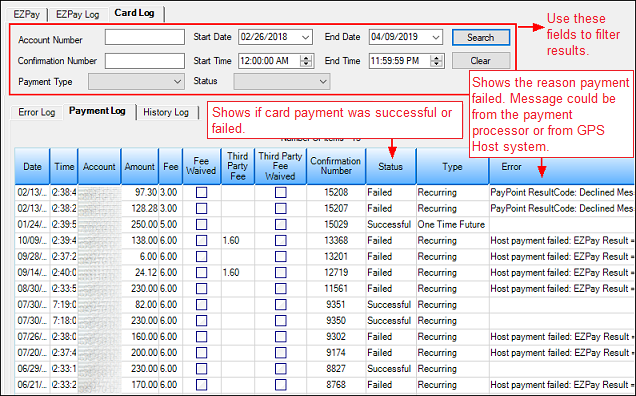This screenshot has height=396, width=636.
Task: Sort by the Time column header
Action: click(x=64, y=166)
